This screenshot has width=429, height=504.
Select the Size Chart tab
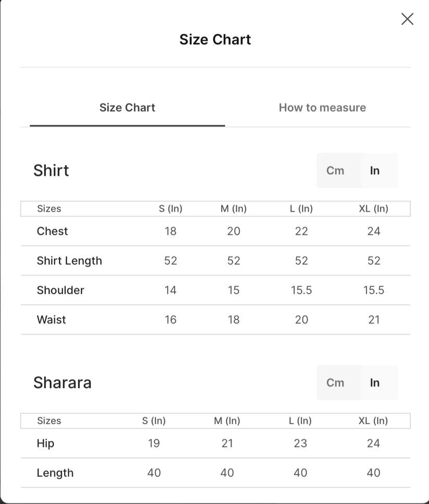(x=127, y=107)
